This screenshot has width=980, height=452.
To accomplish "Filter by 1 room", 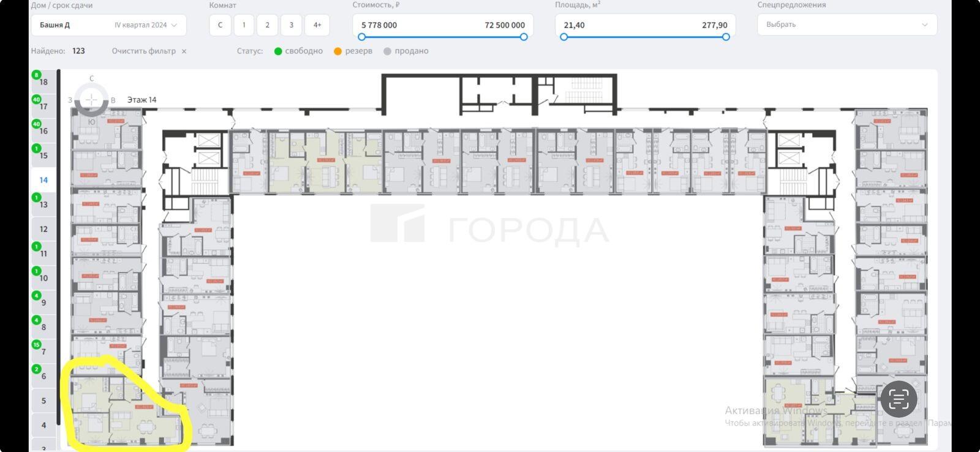I will pyautogui.click(x=244, y=25).
